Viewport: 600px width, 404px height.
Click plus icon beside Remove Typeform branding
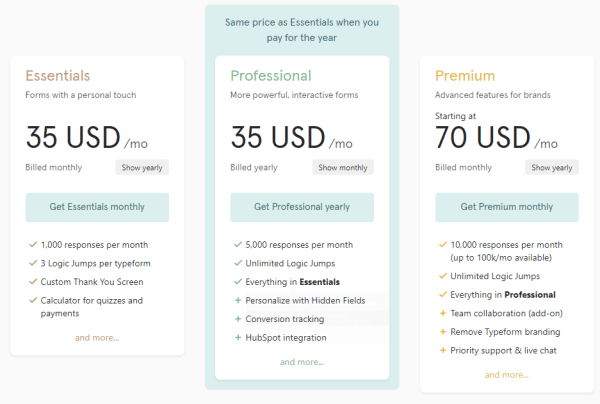click(443, 332)
